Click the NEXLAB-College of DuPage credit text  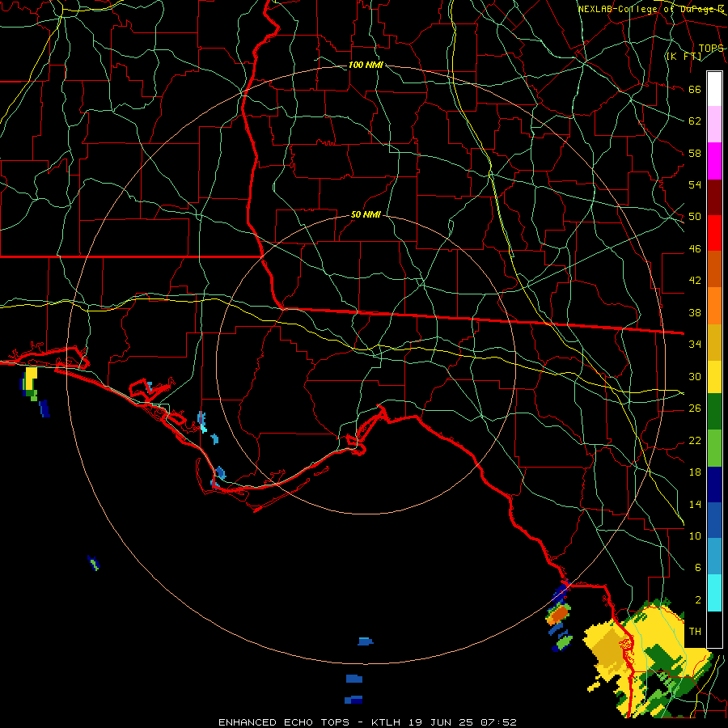[651, 9]
